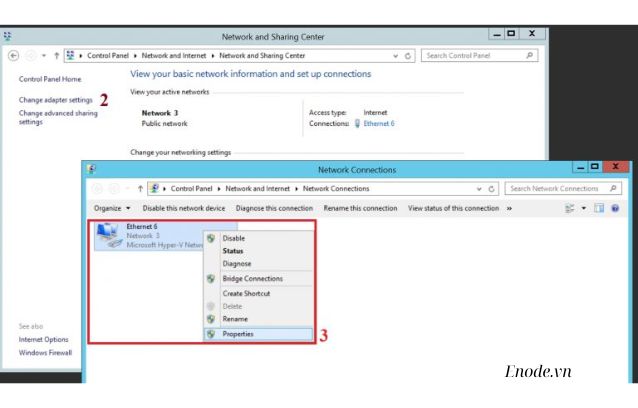The width and height of the screenshot is (638, 408).
Task: Expand toolbar overflow chevron in Network Connections
Action: [509, 208]
